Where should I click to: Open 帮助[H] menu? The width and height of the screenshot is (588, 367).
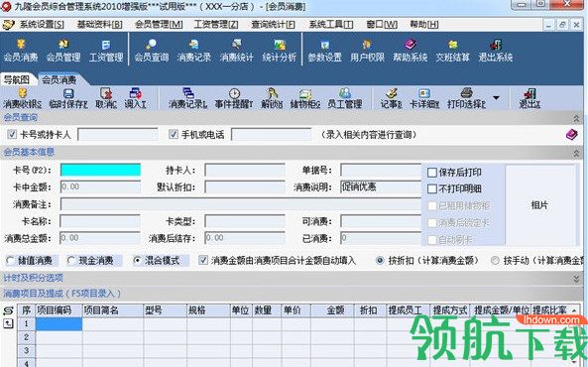tap(424, 25)
